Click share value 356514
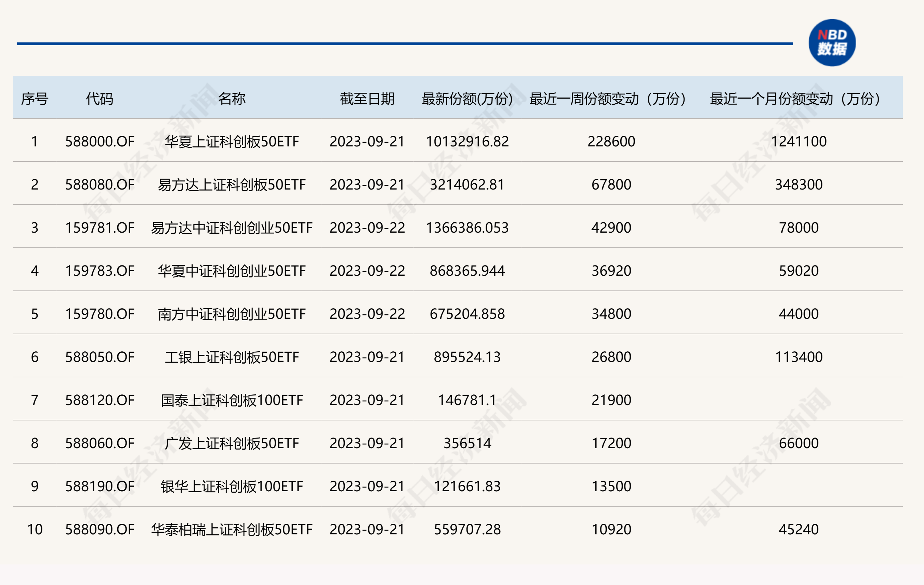 click(467, 443)
